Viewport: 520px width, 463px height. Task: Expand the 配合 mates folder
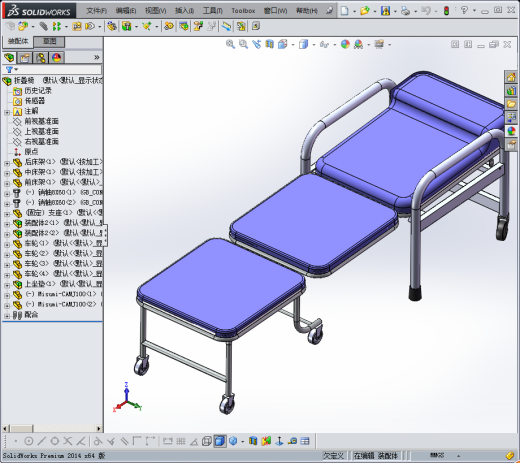pos(7,316)
